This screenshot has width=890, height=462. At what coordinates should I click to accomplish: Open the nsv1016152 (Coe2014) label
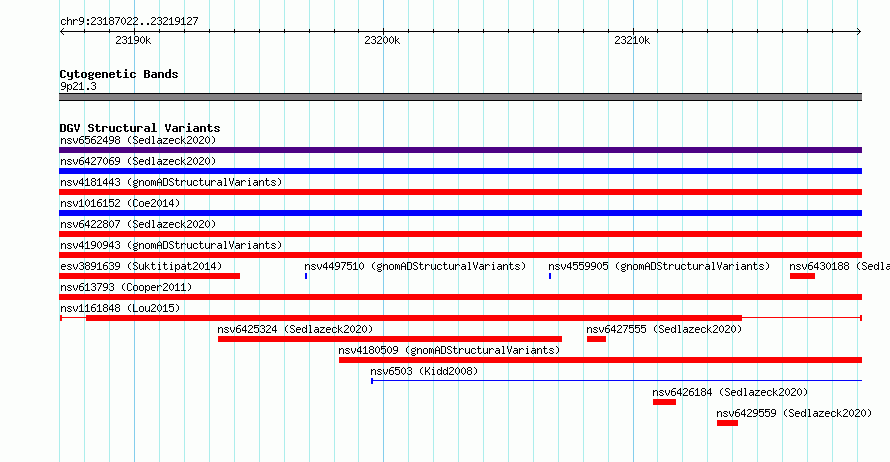[x=120, y=203]
